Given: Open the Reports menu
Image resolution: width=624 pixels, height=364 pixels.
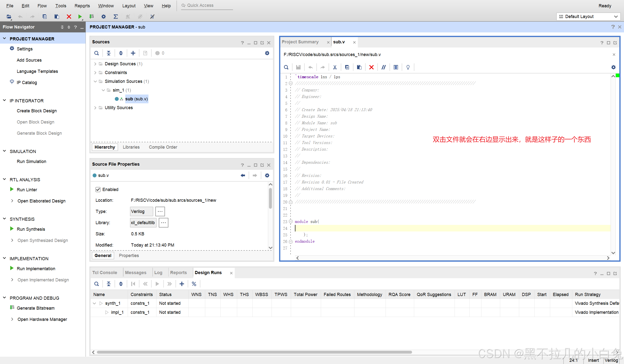Looking at the screenshot, I should [x=82, y=6].
